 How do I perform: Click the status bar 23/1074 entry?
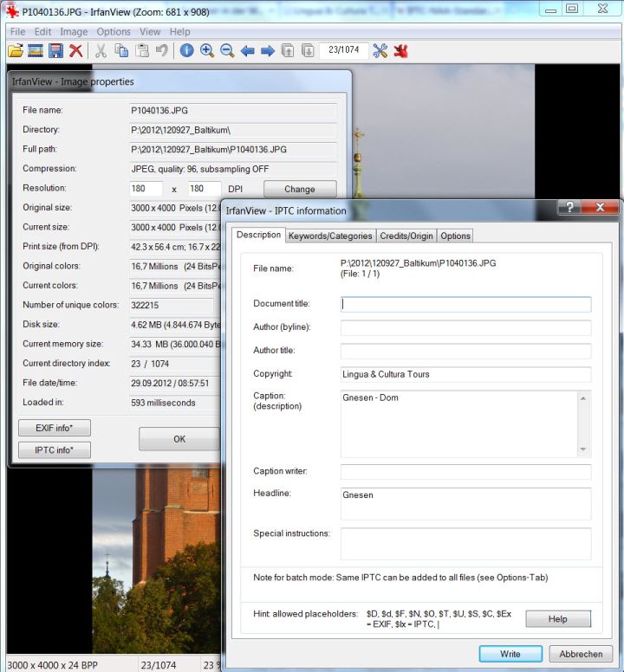tap(159, 665)
